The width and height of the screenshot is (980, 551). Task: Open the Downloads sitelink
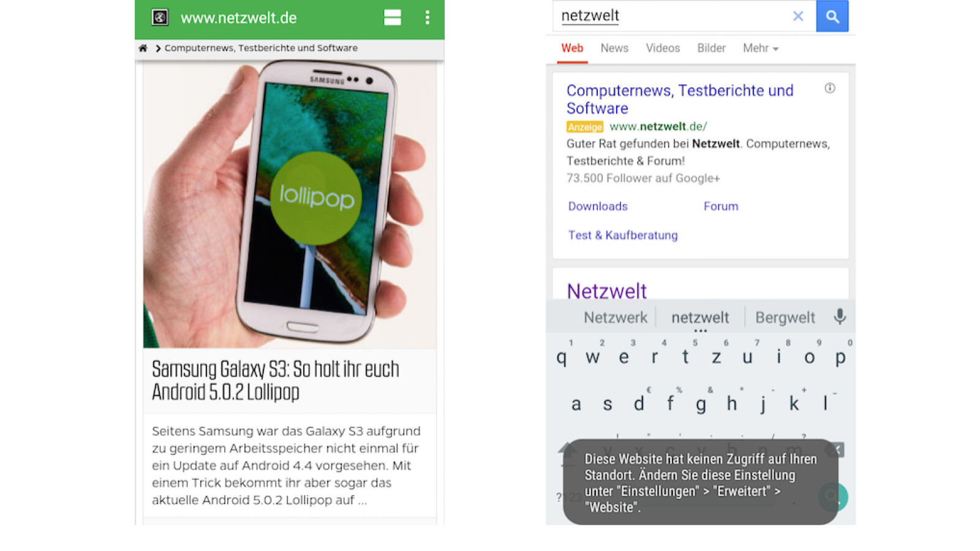pyautogui.click(x=598, y=206)
